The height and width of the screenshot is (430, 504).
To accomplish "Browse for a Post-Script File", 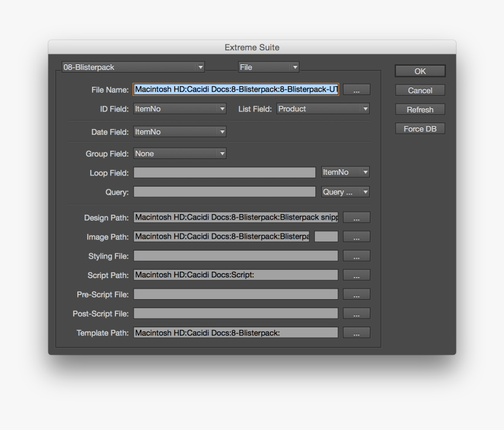I will click(356, 313).
